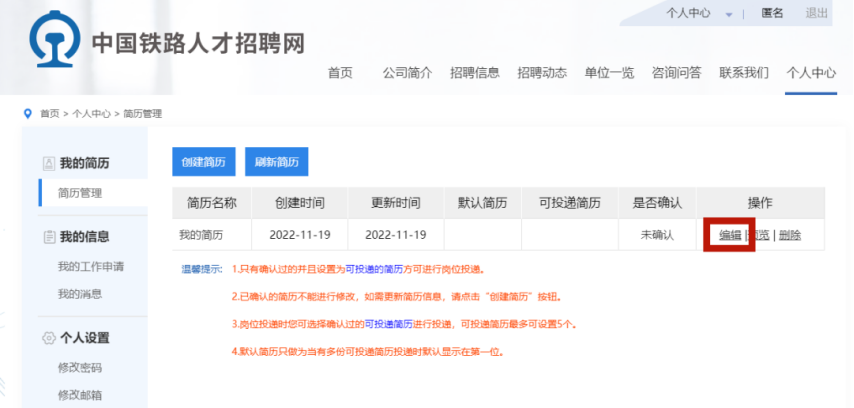
Task: Go to the 首页 navigation tab
Action: click(341, 73)
